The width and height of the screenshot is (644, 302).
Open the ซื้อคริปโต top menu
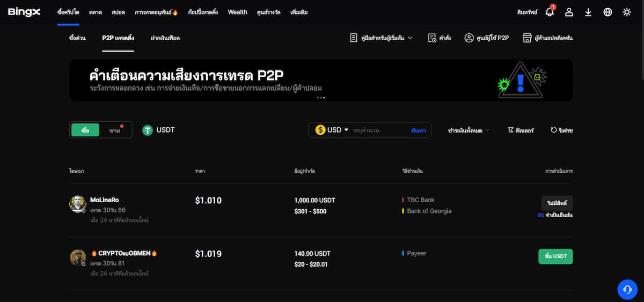(68, 12)
